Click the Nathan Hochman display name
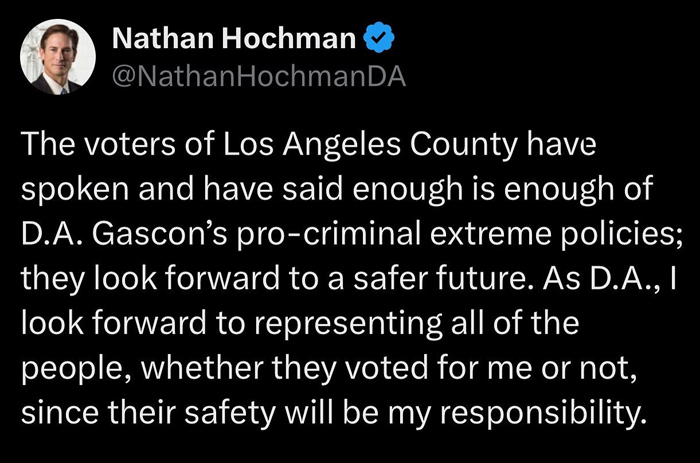 pos(234,38)
